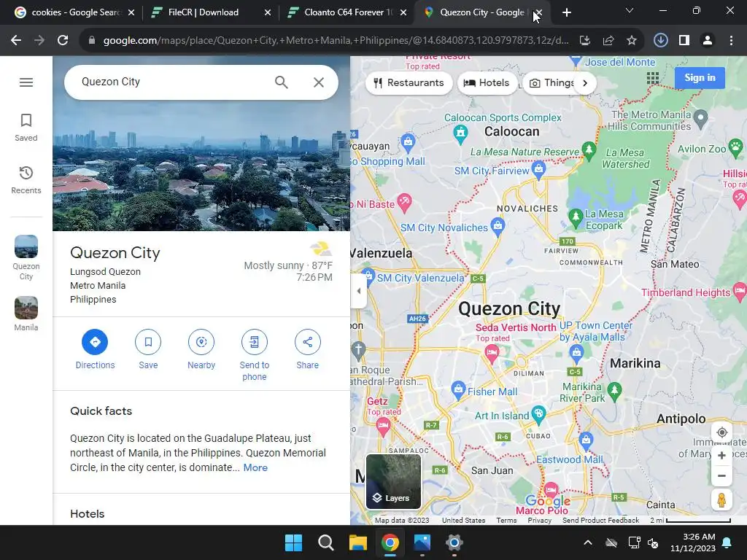Get Directions to Quezon City
The height and width of the screenshot is (560, 747).
tap(95, 349)
